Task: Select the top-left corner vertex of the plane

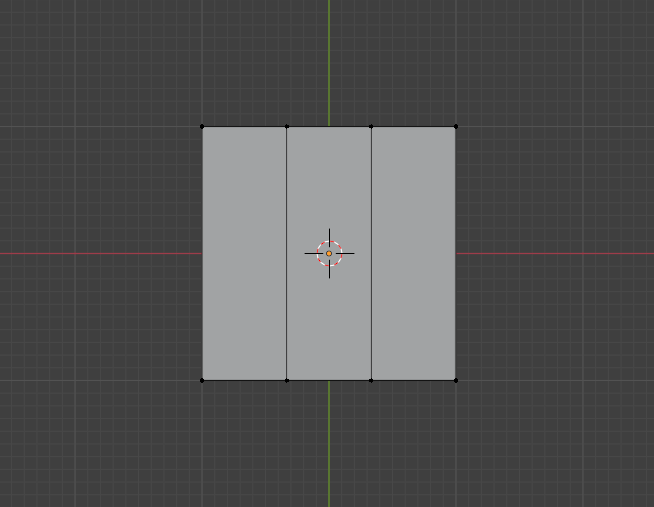Action: 202,127
